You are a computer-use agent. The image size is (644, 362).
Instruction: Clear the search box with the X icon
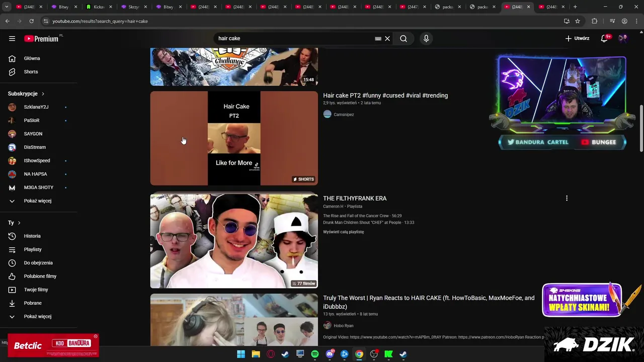(x=387, y=38)
